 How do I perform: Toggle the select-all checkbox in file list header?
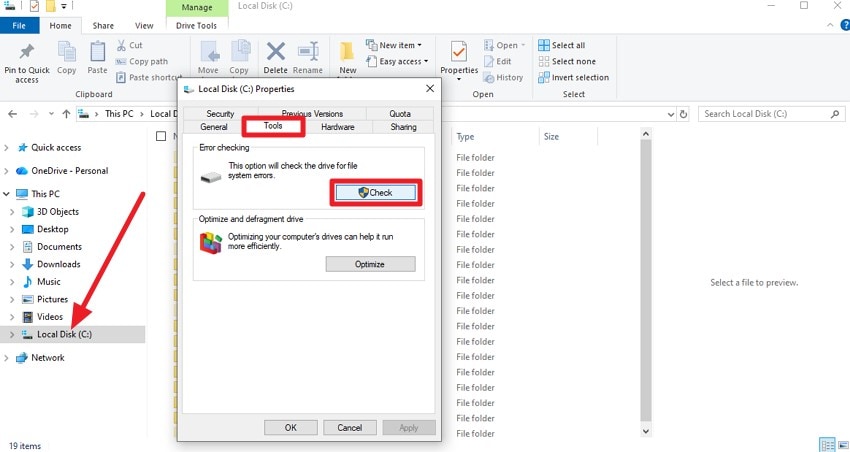161,136
